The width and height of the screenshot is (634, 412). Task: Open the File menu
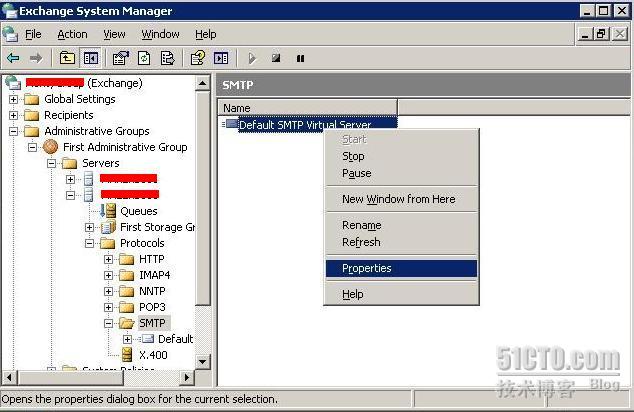click(33, 34)
